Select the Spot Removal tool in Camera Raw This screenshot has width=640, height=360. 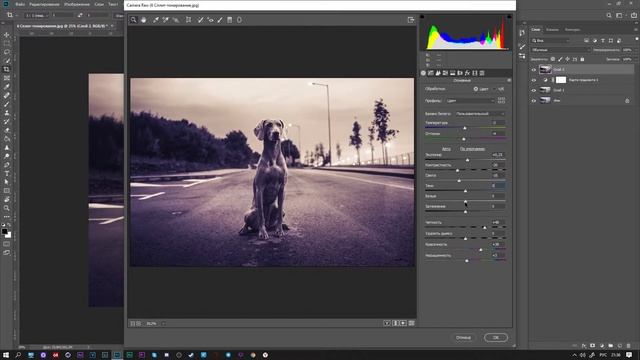[x=200, y=20]
